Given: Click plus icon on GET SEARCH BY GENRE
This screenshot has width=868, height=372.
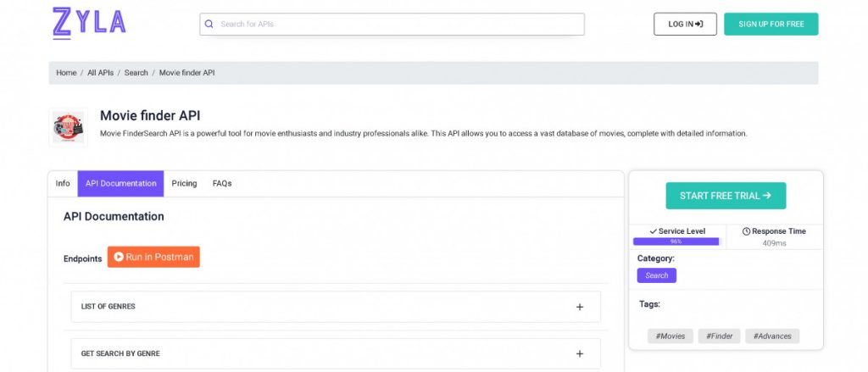Looking at the screenshot, I should 580,353.
